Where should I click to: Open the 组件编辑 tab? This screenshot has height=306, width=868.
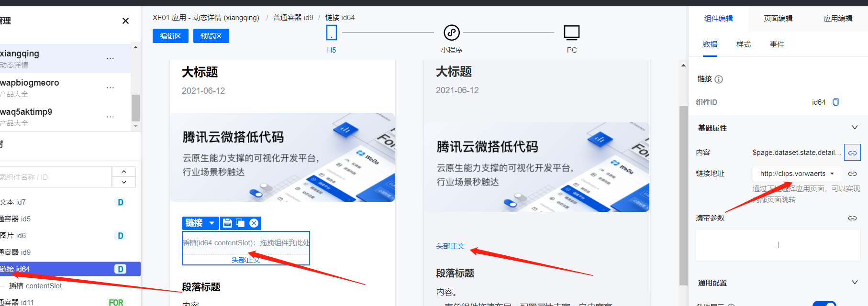(x=718, y=18)
